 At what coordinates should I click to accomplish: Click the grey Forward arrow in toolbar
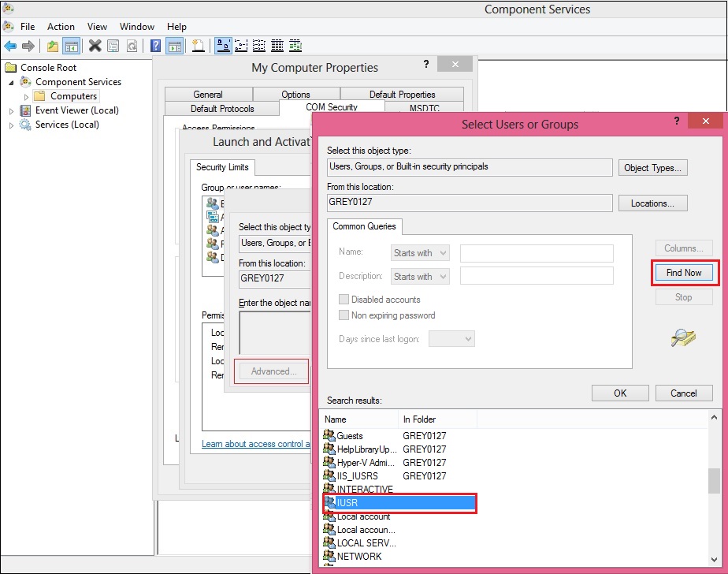click(x=28, y=46)
